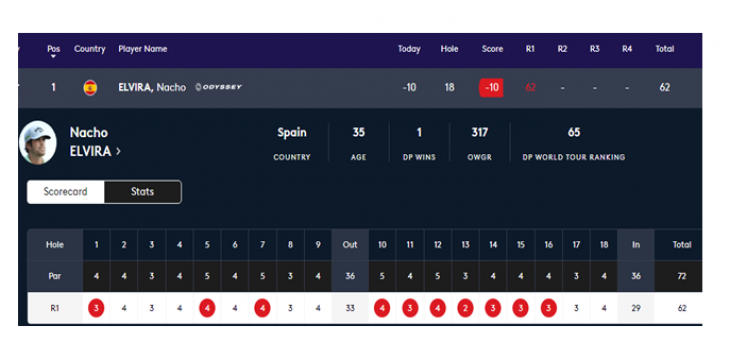Screen dimensions: 730x360
Task: Click the Player Name column header
Action: pos(142,49)
